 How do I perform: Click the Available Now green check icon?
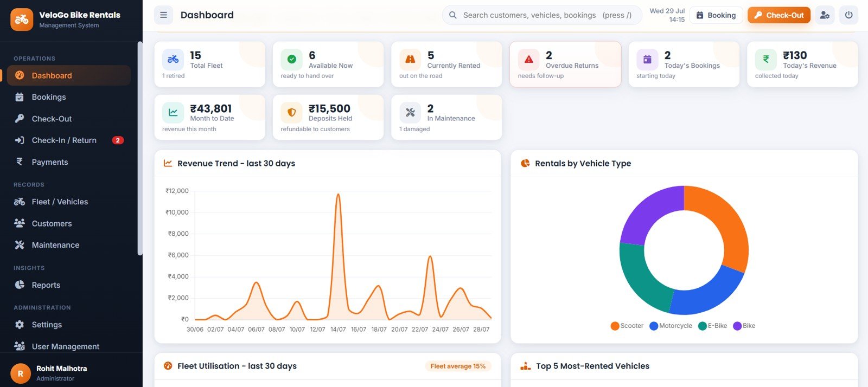(x=291, y=59)
